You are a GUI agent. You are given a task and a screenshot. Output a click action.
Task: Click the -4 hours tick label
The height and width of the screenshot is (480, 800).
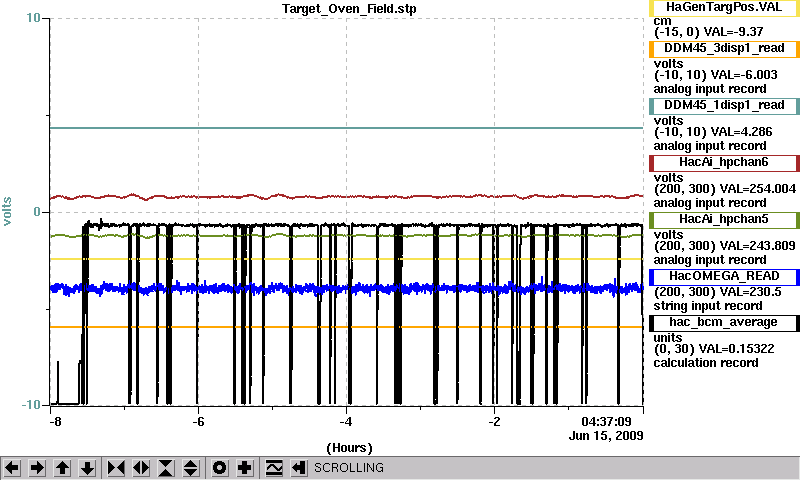click(346, 422)
